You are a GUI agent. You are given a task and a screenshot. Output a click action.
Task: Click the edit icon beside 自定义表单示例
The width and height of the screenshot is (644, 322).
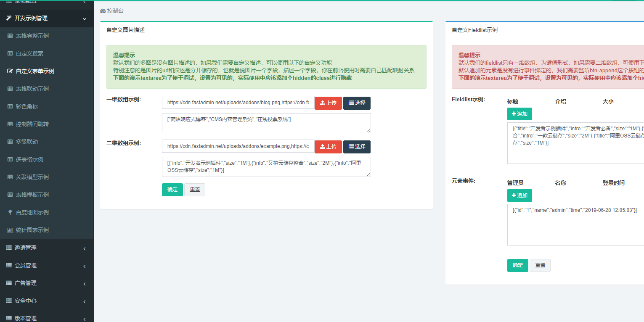[10, 71]
